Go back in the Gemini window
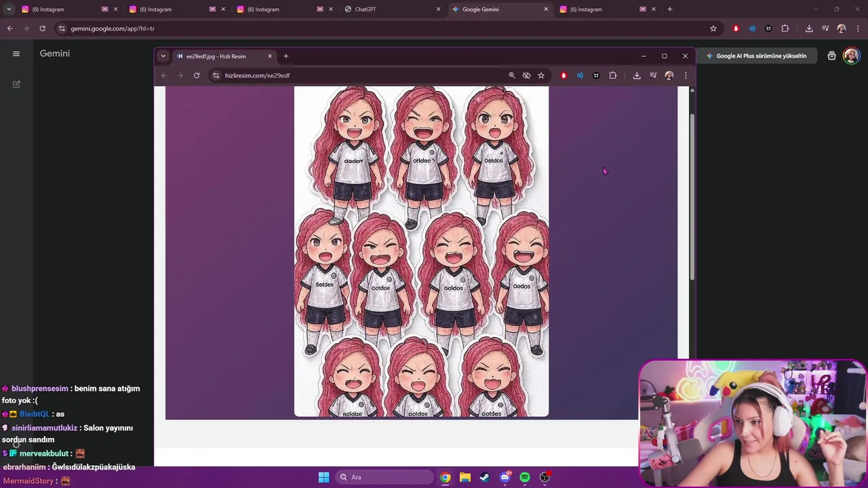 9,28
